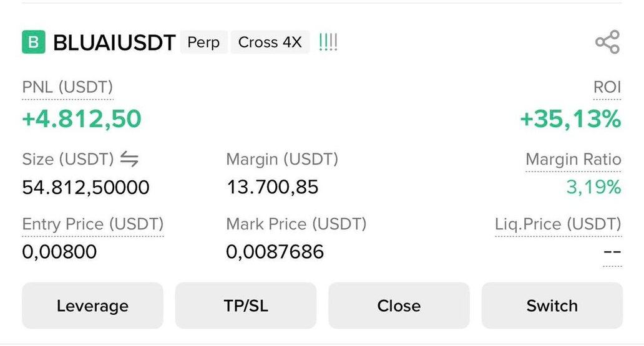Open the BLUAIUSDT pair title
Screen dimensions: 644x346
pyautogui.click(x=114, y=43)
